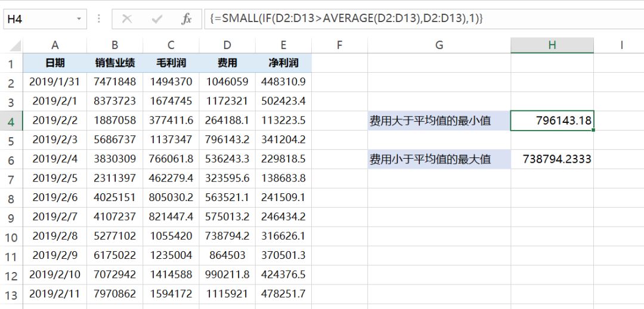
Task: Select result cell 796143.18
Action: (552, 121)
